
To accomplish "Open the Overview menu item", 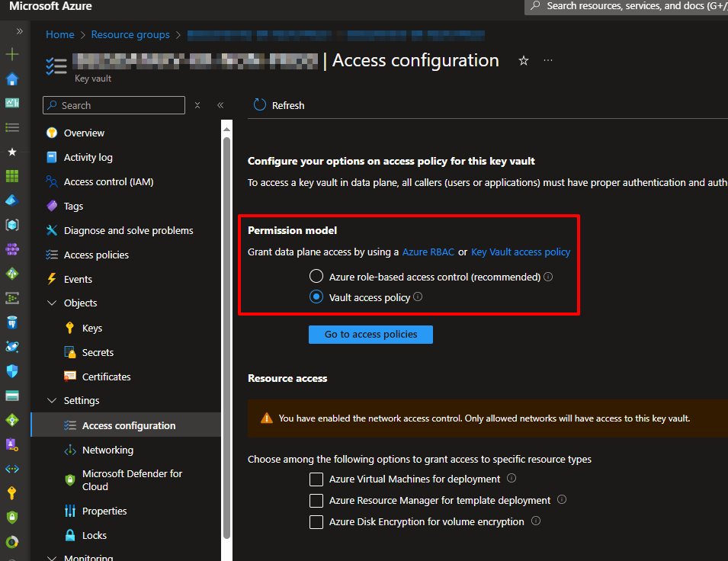I will pos(84,133).
